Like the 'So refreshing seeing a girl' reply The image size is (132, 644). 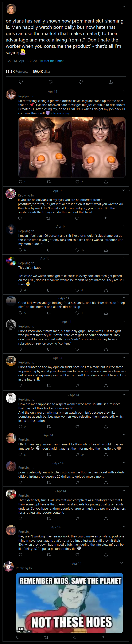(77, 182)
